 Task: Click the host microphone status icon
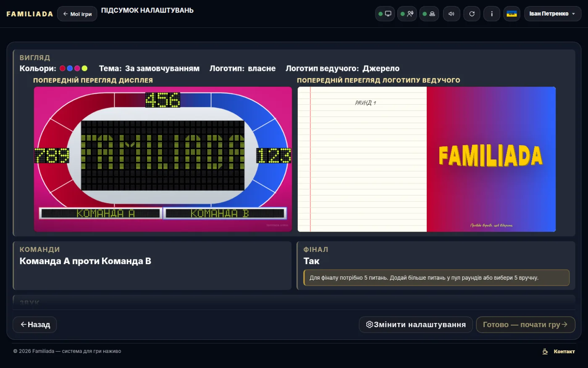[407, 14]
